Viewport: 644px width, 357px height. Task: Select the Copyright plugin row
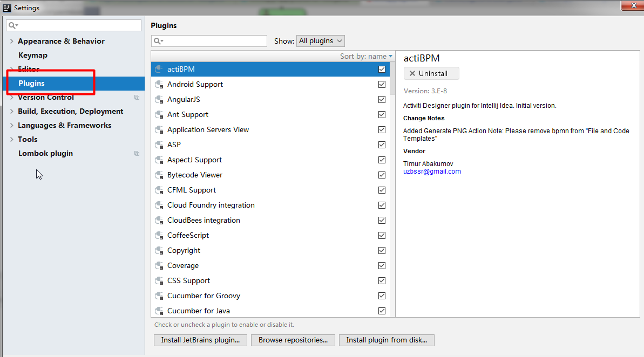270,251
